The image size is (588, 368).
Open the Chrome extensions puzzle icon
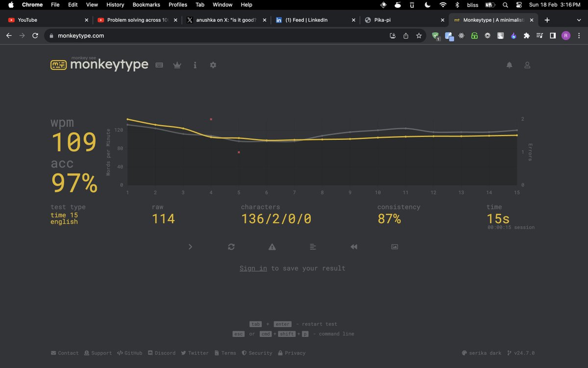pyautogui.click(x=527, y=35)
